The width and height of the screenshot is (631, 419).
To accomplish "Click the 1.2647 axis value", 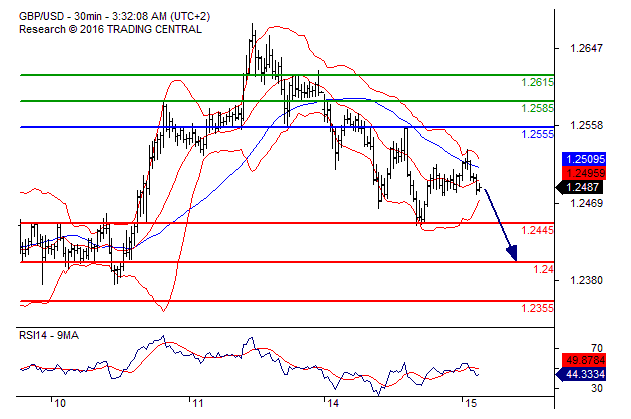I will click(586, 48).
